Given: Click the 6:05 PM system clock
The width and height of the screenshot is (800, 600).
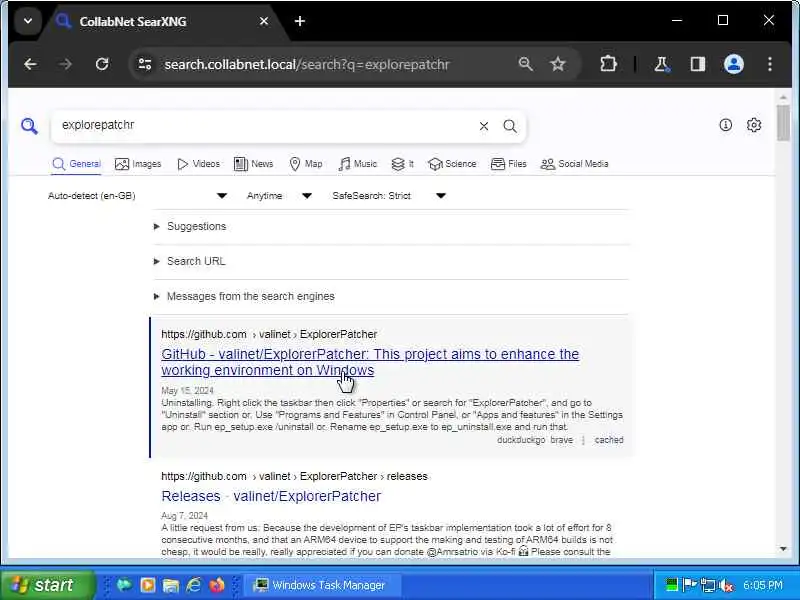Looking at the screenshot, I should (762, 585).
